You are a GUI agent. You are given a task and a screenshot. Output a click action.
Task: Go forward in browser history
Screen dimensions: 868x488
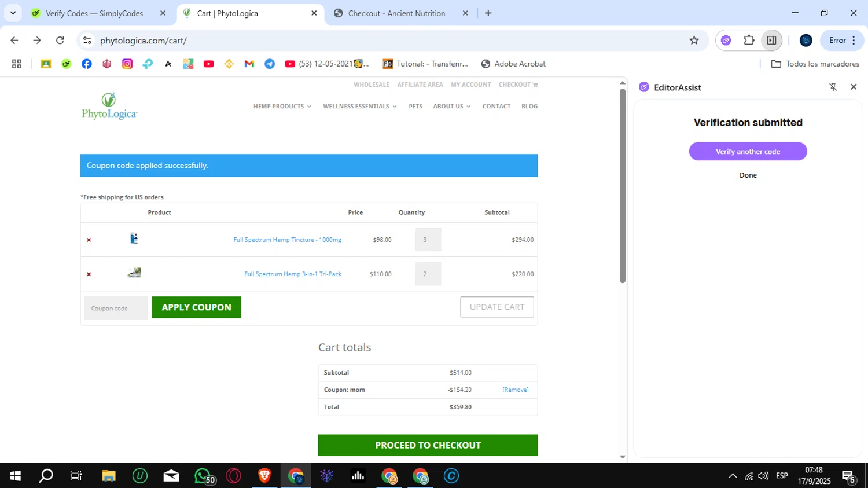[37, 41]
